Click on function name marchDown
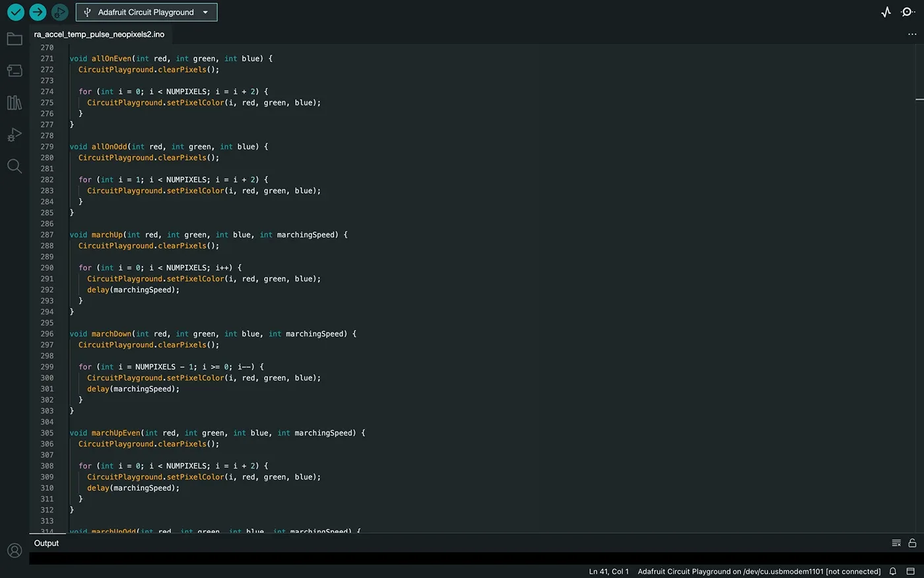 pos(112,334)
